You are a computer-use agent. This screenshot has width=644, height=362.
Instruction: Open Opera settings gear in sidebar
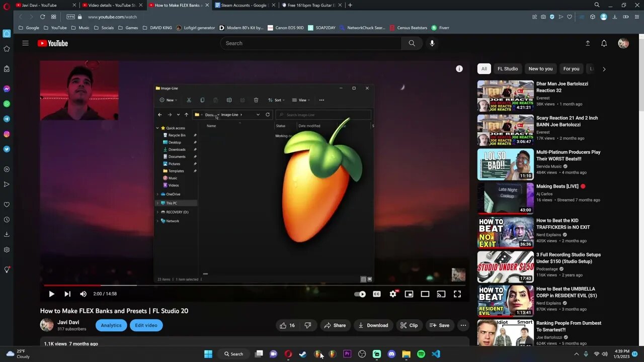7,250
